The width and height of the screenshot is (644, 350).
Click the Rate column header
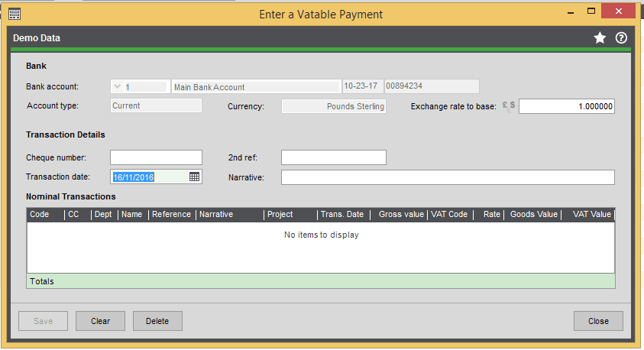489,215
